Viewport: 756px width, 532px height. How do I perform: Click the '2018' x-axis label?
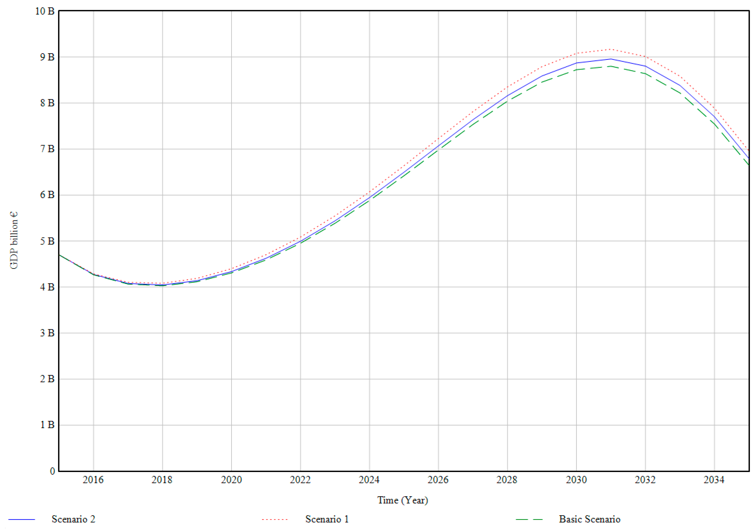pyautogui.click(x=162, y=480)
